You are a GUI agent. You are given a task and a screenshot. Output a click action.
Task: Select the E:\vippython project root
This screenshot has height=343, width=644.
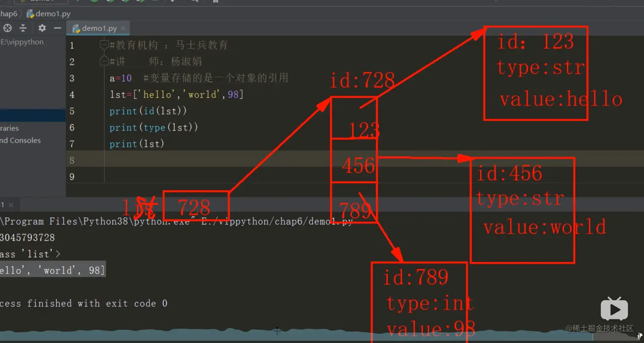pyautogui.click(x=22, y=42)
